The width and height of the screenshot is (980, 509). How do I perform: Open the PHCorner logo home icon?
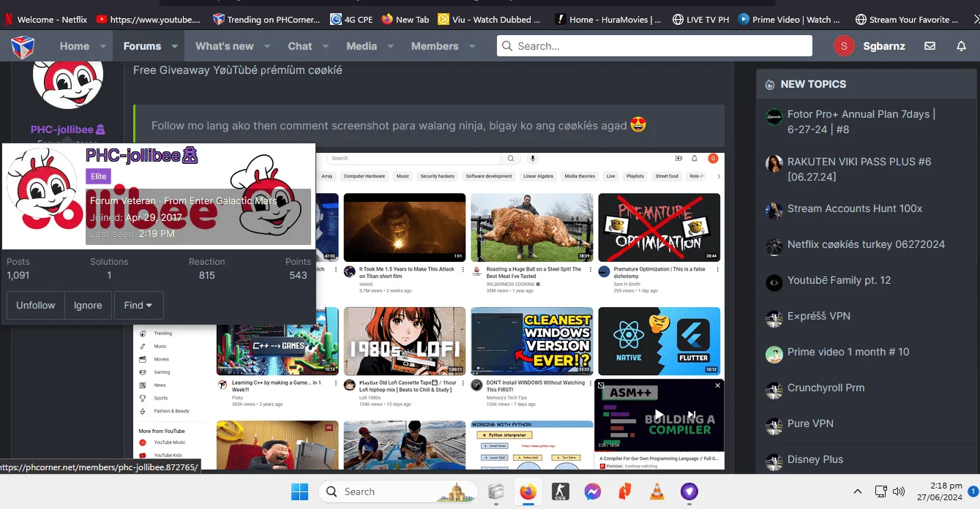coord(23,47)
